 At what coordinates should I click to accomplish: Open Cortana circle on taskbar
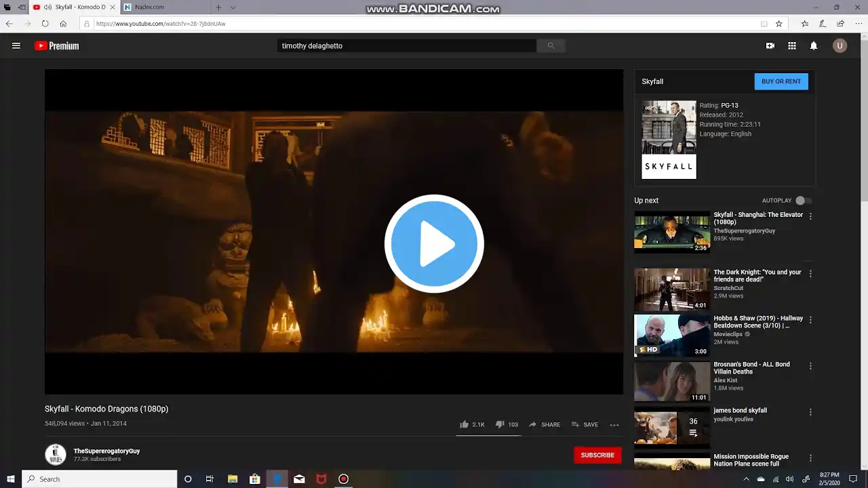188,479
